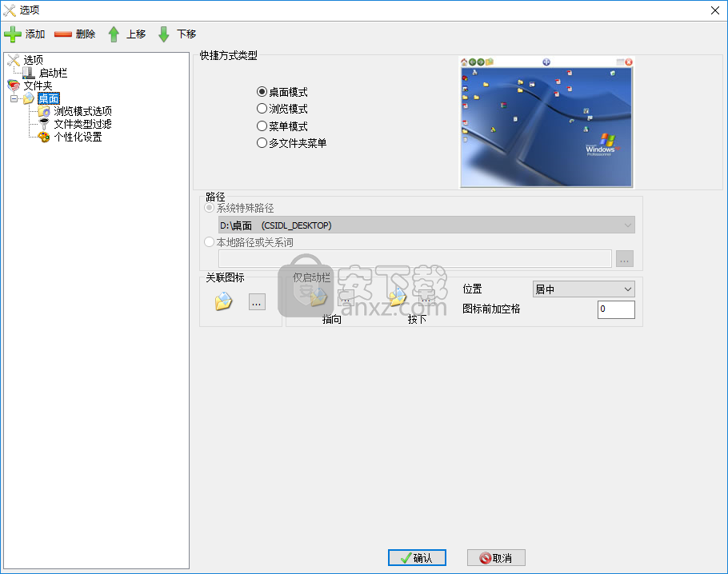Click the 启动栏 tree node icon
This screenshot has width=728, height=574.
28,73
